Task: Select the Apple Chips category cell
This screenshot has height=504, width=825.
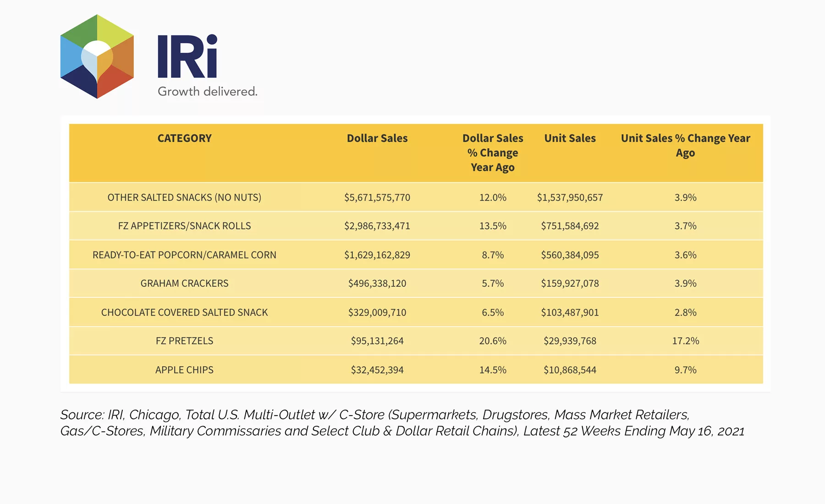Action: coord(184,370)
